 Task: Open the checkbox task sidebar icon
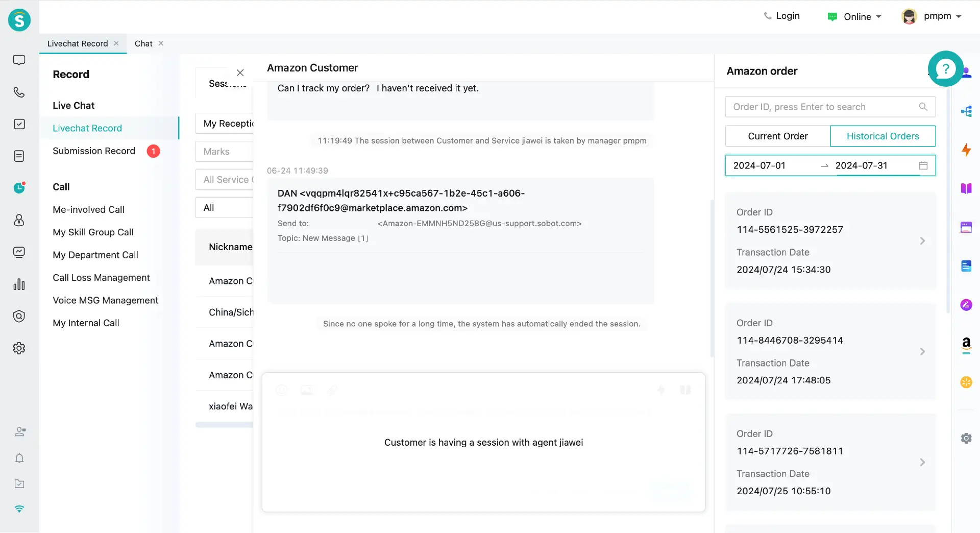tap(19, 124)
